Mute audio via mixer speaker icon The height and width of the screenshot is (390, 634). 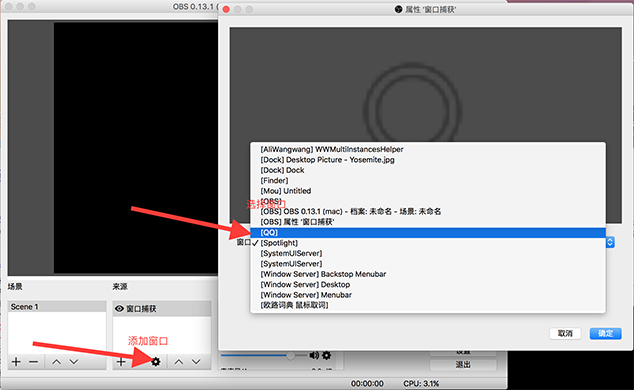[314, 355]
